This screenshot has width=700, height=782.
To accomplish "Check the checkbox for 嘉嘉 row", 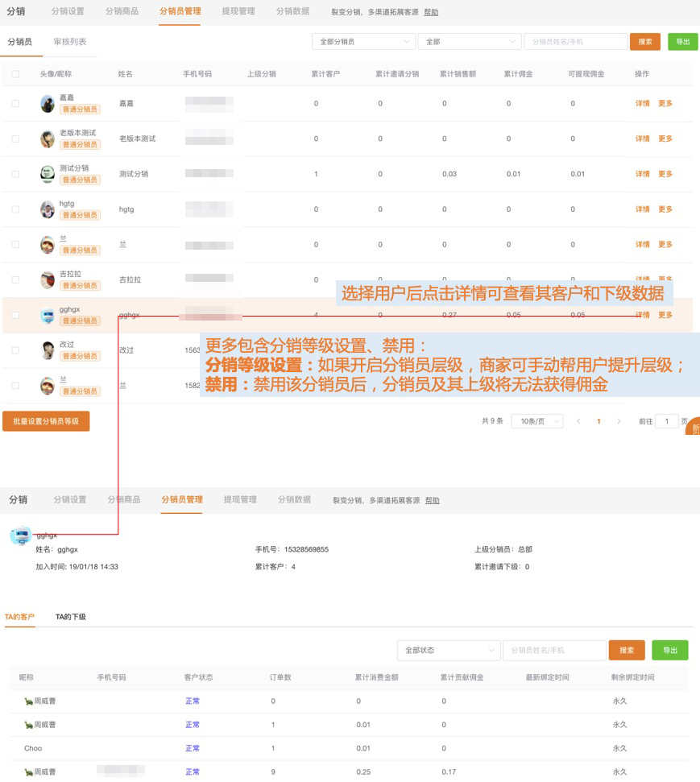I will (15, 103).
